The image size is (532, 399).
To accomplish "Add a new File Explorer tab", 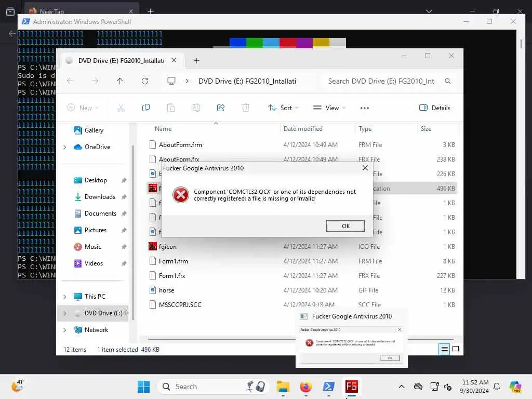I will click(196, 61).
